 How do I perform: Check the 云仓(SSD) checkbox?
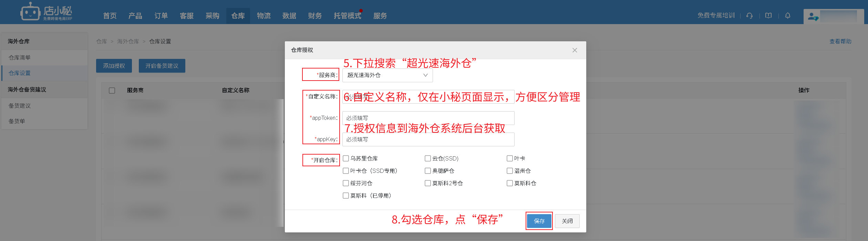428,158
